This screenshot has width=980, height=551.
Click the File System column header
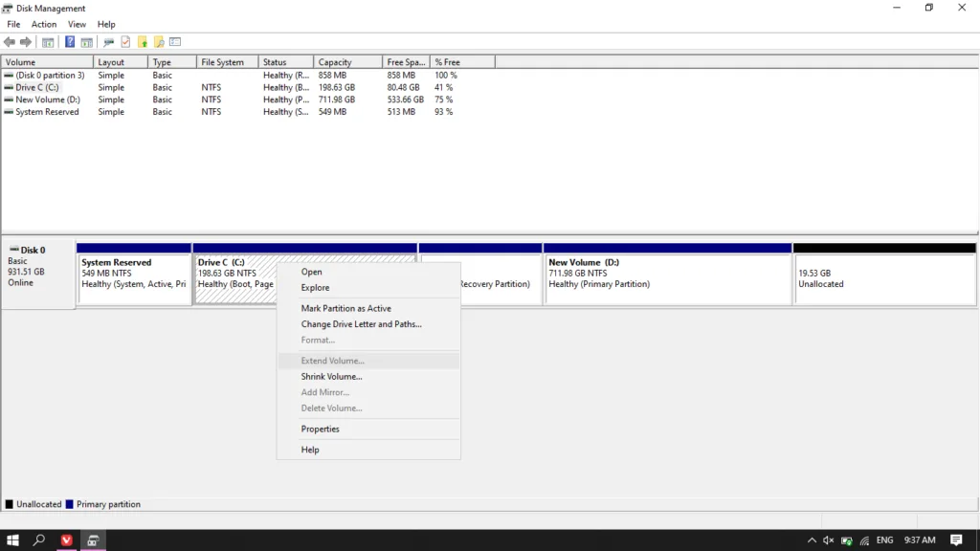[222, 62]
